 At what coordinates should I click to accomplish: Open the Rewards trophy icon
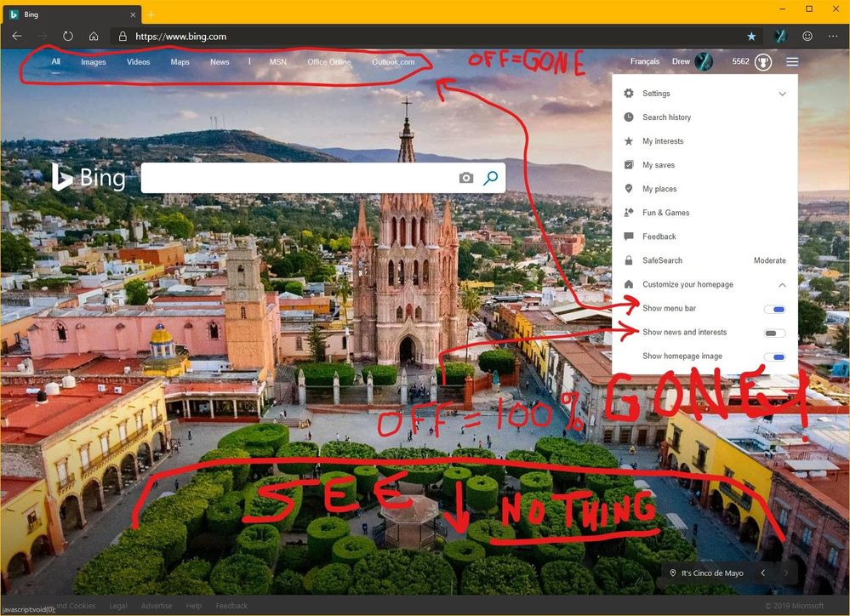(763, 62)
